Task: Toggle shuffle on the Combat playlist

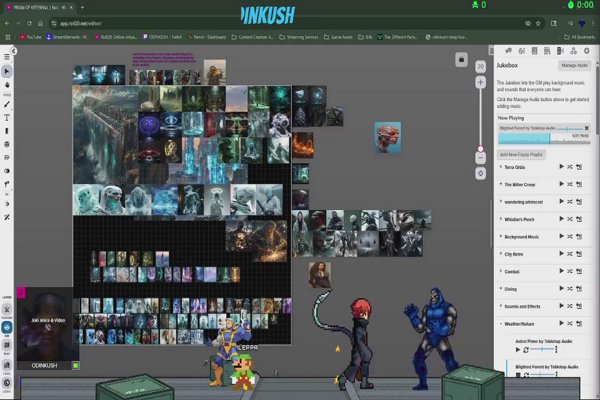Action: pyautogui.click(x=570, y=271)
